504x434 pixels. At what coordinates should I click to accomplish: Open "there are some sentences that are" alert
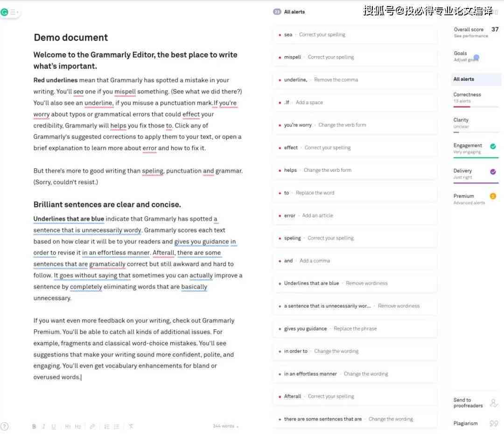tap(355, 419)
